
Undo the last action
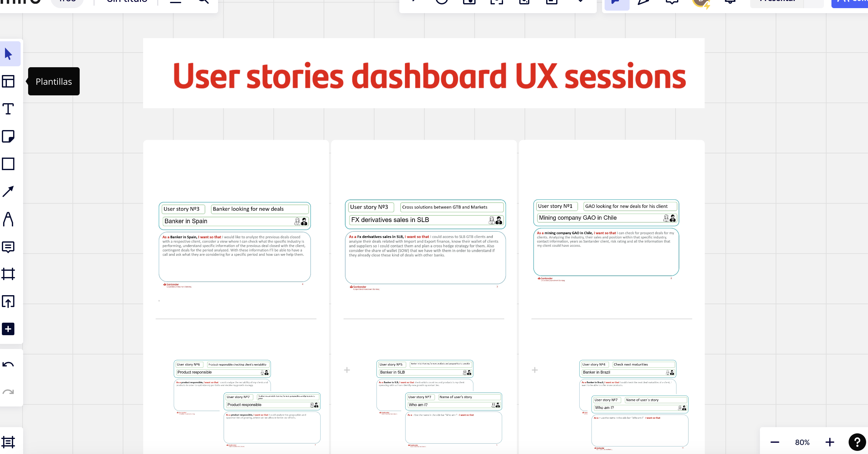tap(8, 364)
